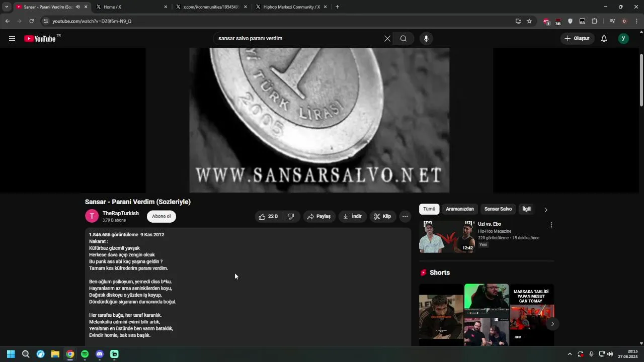Open Spotify from the taskbar

point(85,354)
